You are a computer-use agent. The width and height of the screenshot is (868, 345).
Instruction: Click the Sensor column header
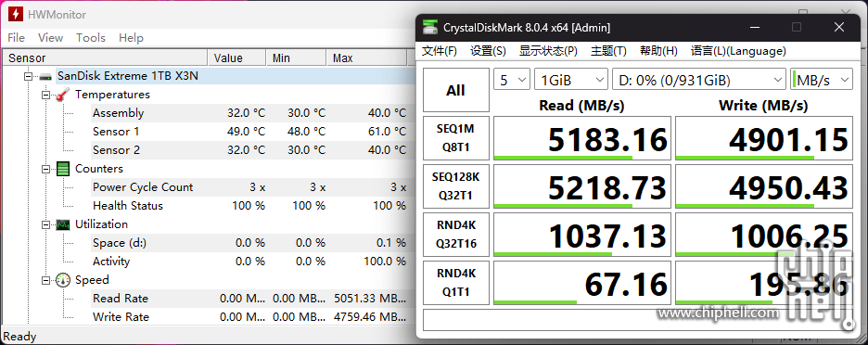105,58
